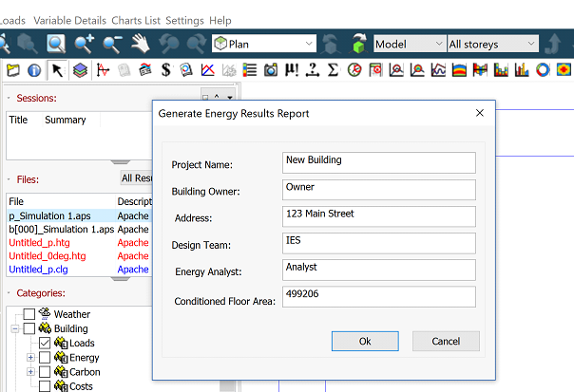Enable the Weather category checkbox
Viewport: 574px width, 392px height.
[29, 314]
